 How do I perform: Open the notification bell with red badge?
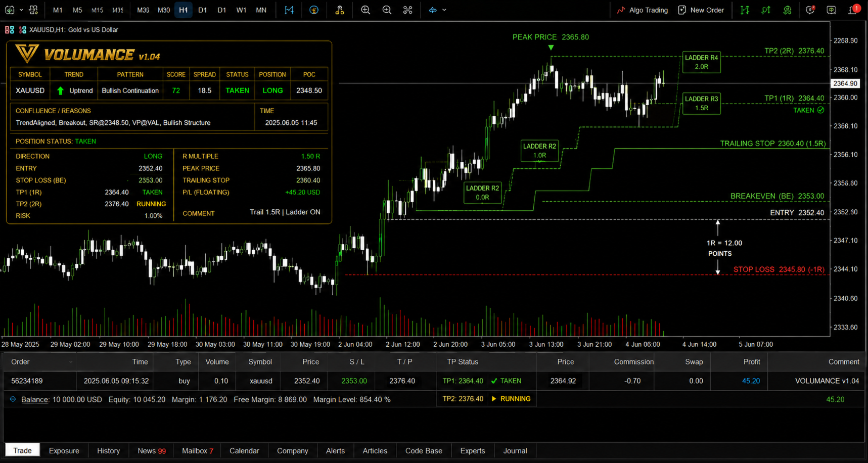[x=853, y=10]
